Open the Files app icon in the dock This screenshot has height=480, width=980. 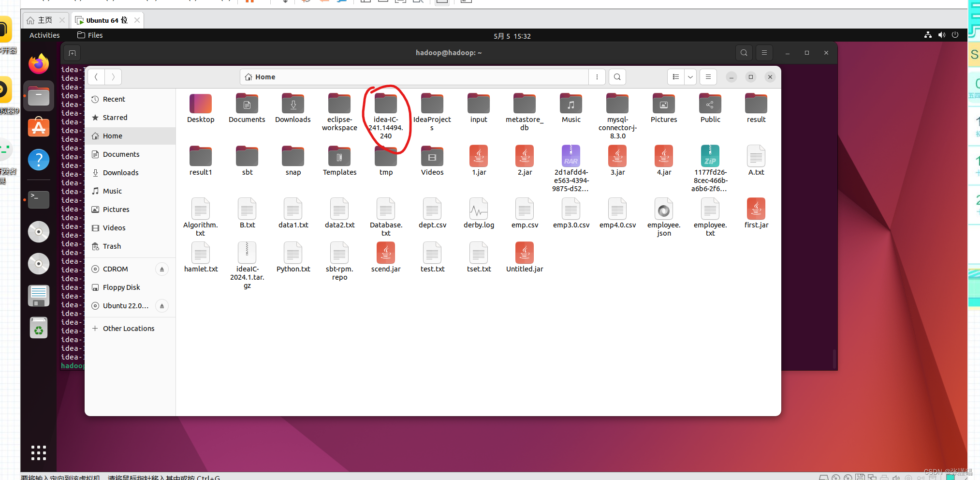(39, 95)
